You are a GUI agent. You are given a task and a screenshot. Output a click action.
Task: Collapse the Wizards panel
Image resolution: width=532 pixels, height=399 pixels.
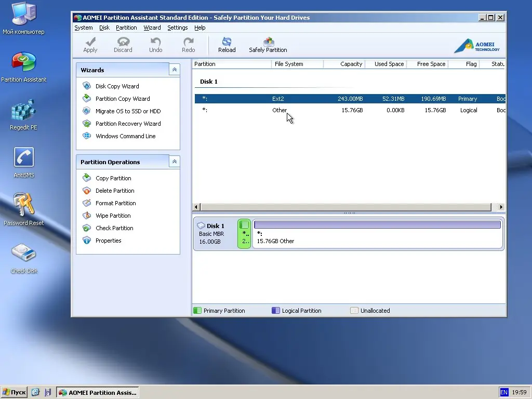[x=175, y=70]
